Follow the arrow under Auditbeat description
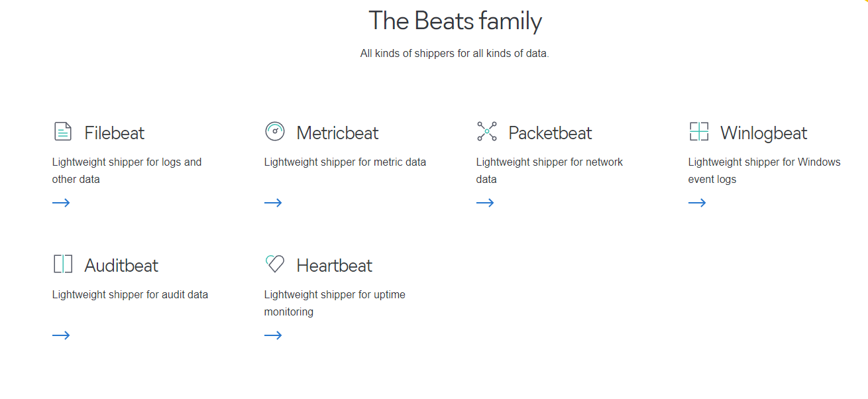Image resolution: width=868 pixels, height=399 pixels. (x=61, y=335)
